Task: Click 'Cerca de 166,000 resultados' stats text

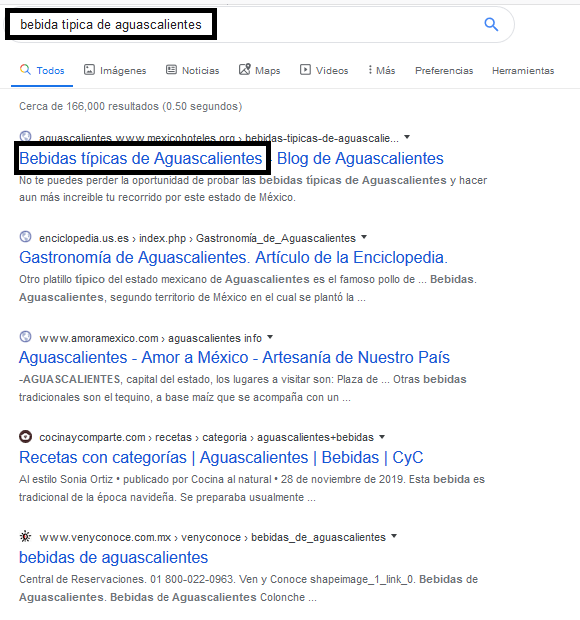Action: pyautogui.click(x=130, y=106)
